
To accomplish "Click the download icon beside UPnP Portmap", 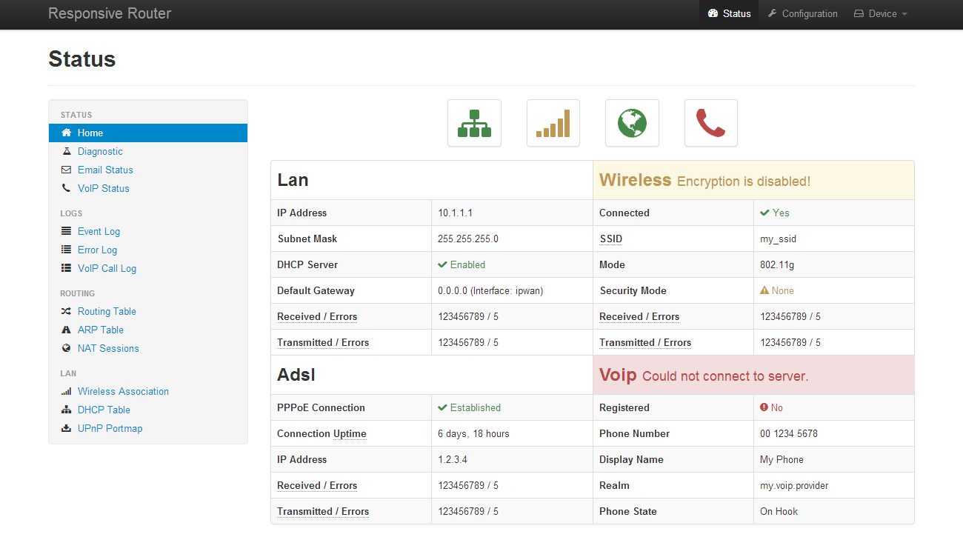I will (67, 428).
